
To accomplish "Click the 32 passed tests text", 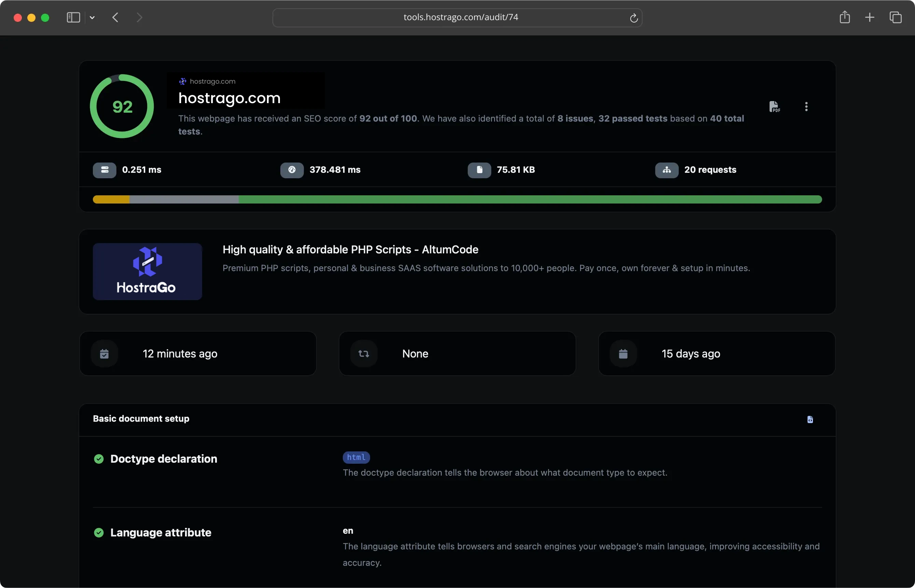I will (633, 119).
